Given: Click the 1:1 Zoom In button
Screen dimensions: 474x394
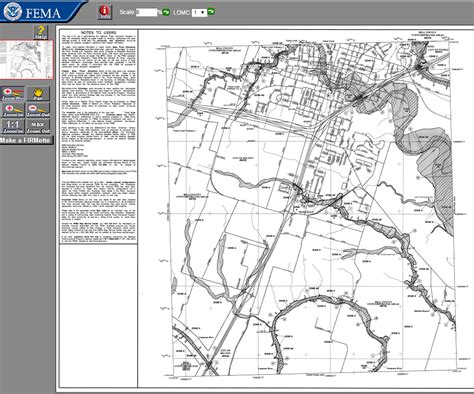Looking at the screenshot, I should [13, 126].
